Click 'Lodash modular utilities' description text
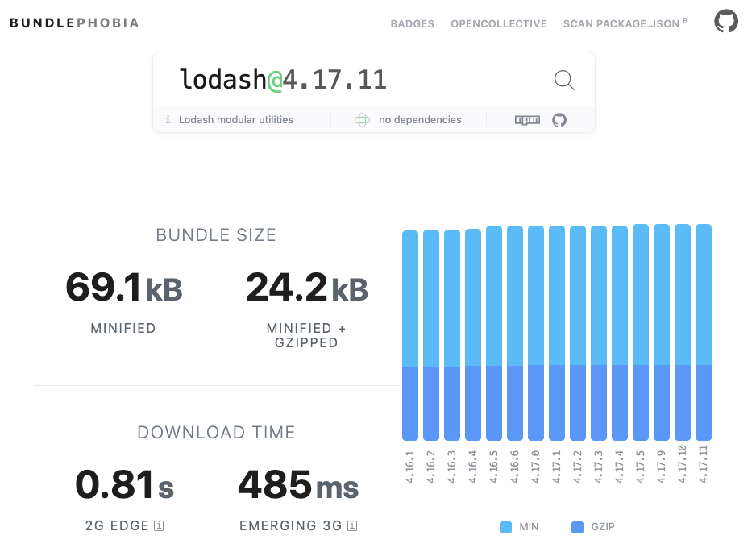 236,119
